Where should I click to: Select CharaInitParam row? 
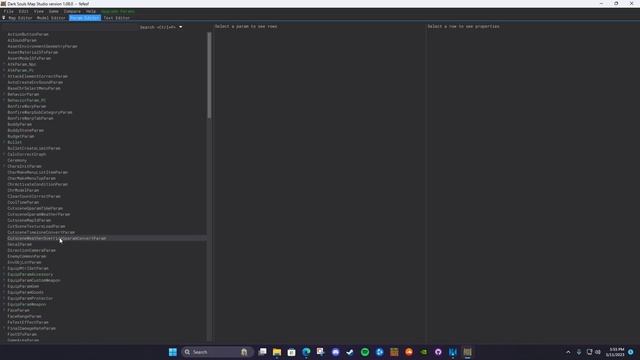pos(24,167)
